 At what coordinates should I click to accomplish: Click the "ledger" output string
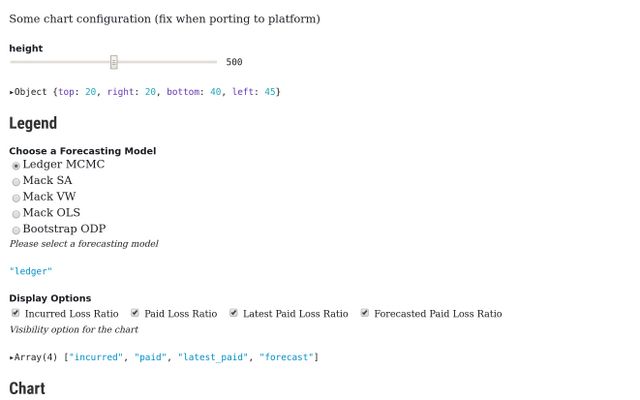[x=30, y=271]
